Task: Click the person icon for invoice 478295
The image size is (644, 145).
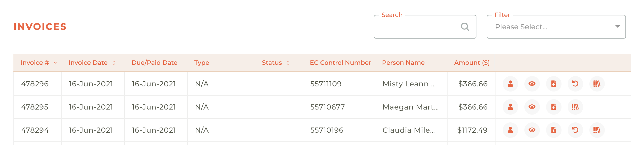Action: coord(510,107)
